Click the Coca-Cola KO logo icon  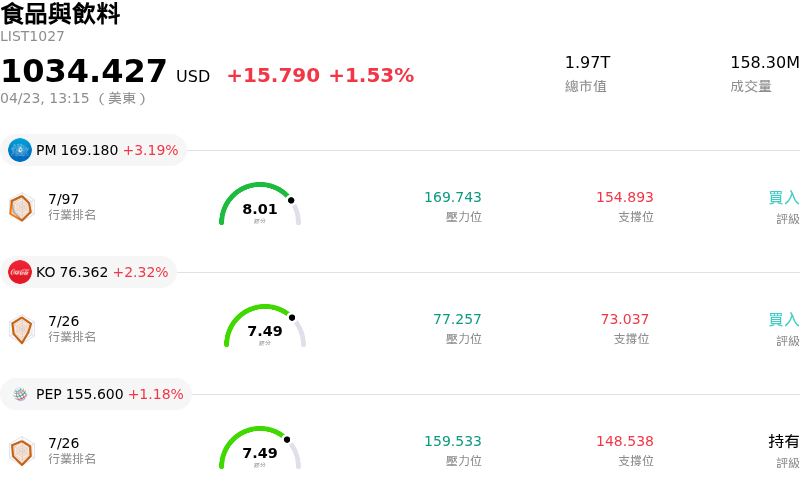coord(20,272)
